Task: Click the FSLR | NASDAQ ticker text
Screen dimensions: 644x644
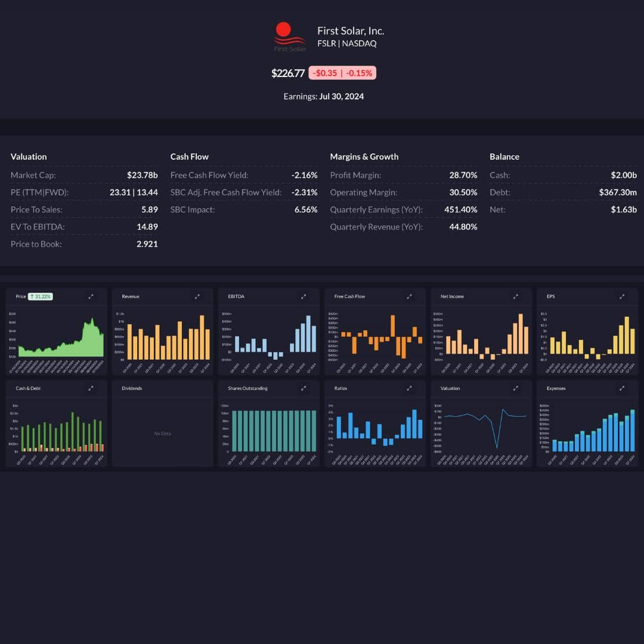Action: pyautogui.click(x=346, y=44)
